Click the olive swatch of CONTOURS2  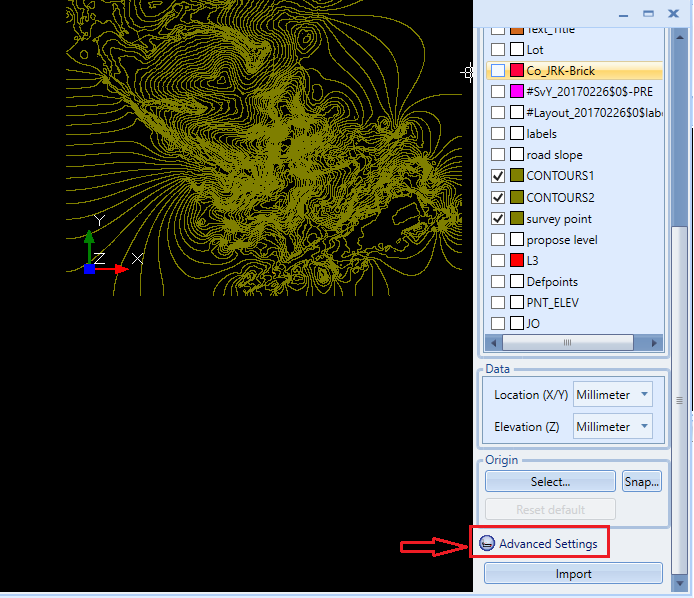[517, 197]
